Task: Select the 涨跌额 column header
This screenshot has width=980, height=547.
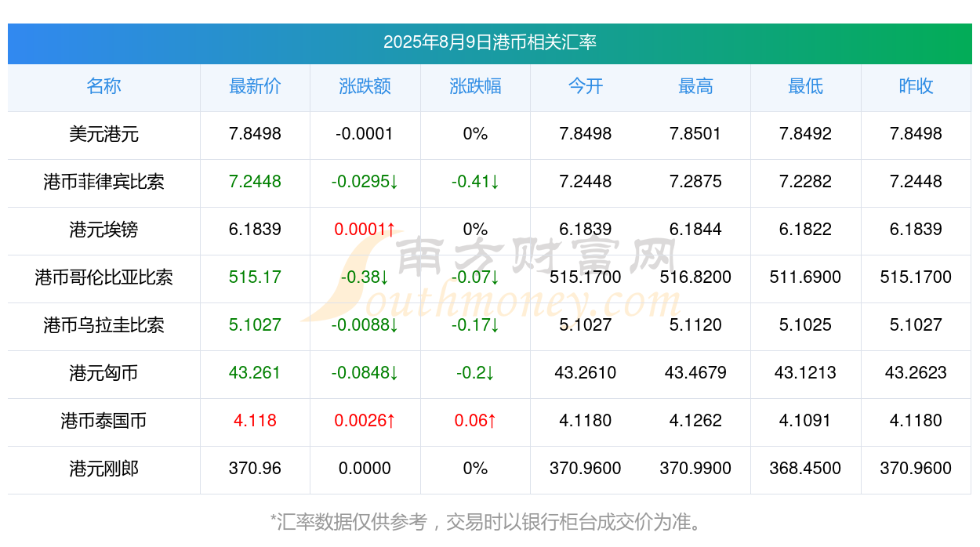Action: (x=365, y=86)
